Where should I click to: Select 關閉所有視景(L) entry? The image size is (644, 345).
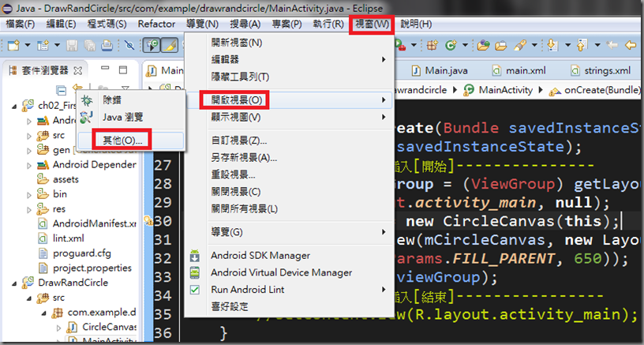coord(289,208)
